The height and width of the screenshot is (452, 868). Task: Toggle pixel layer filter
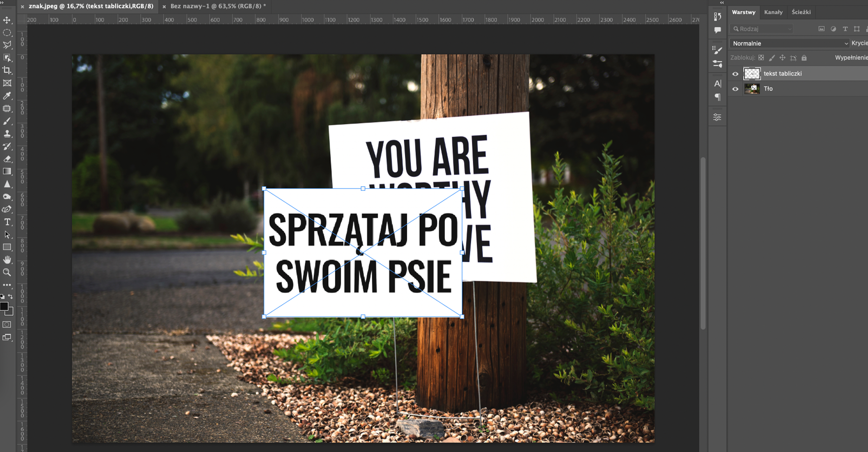[x=821, y=29]
